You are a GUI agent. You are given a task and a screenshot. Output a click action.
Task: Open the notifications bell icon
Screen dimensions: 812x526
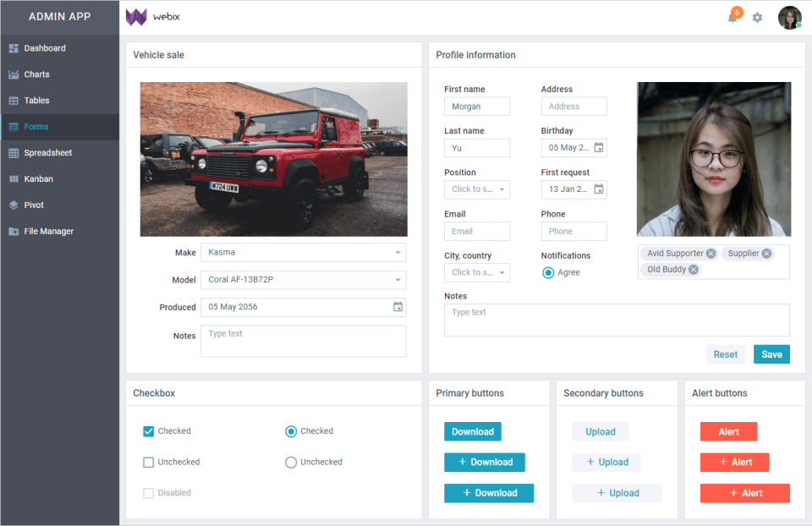click(x=732, y=17)
